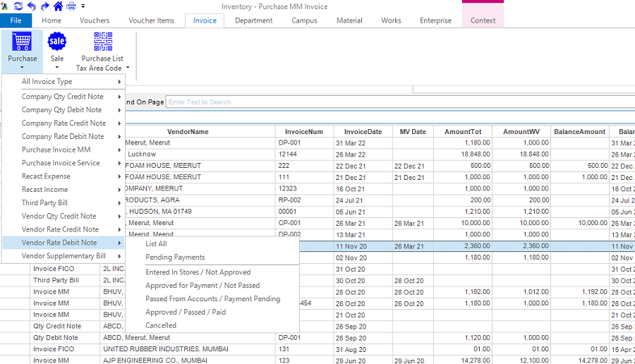Click the Undo arrow icon
Image resolution: width=635 pixels, height=364 pixels.
coord(32,6)
